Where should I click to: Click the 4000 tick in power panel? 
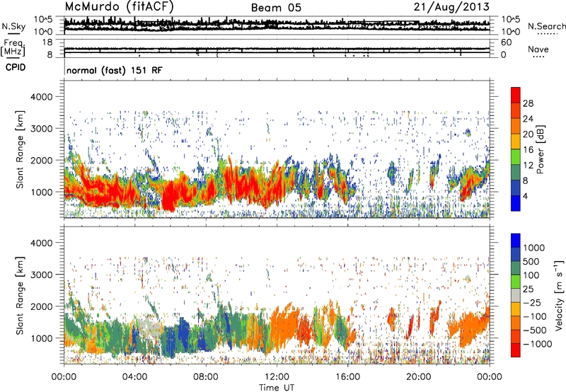pyautogui.click(x=41, y=97)
